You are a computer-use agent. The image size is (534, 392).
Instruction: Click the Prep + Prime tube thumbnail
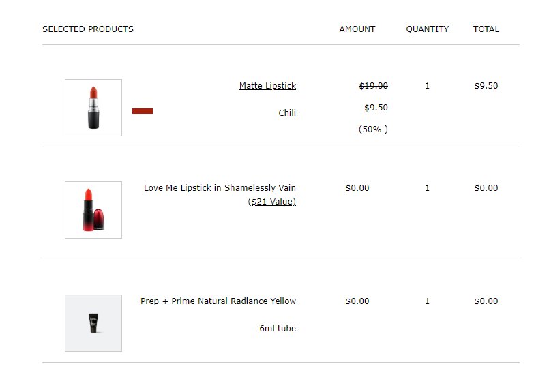(93, 323)
